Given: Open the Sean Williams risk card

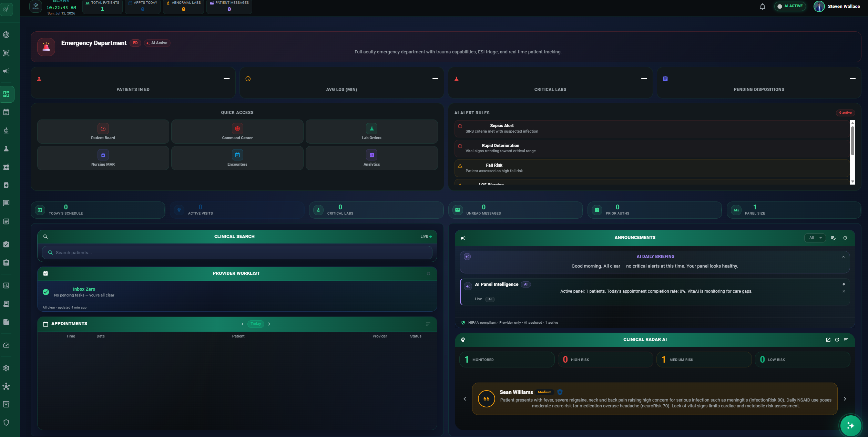Looking at the screenshot, I should pyautogui.click(x=654, y=399).
